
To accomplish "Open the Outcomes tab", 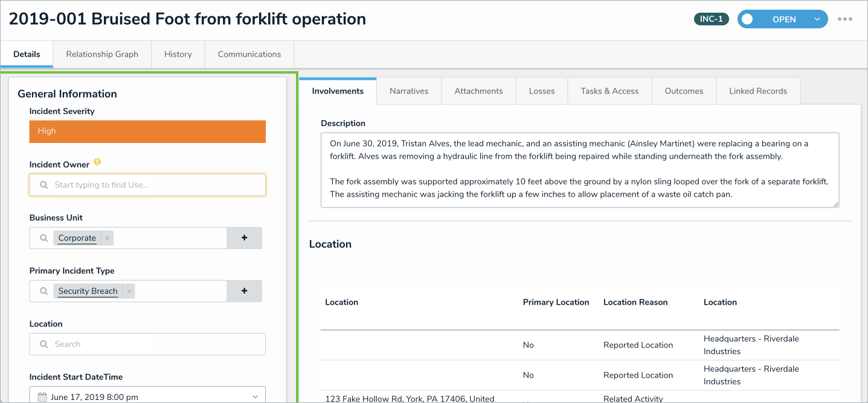I will [x=684, y=91].
